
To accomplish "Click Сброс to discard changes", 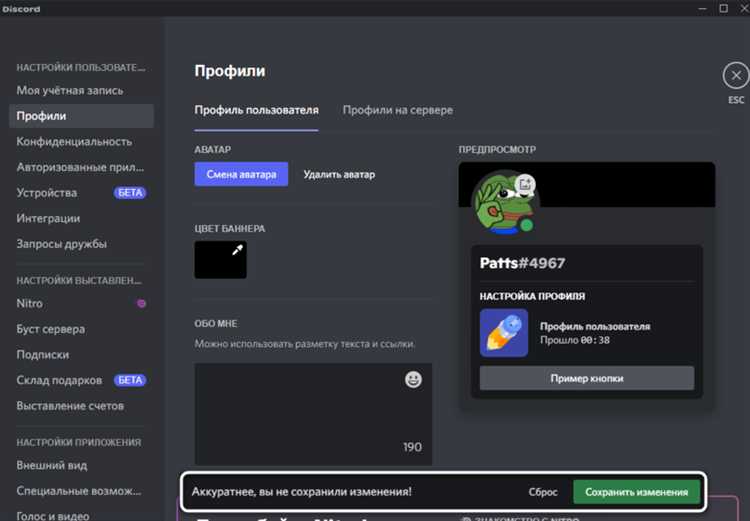I will [x=543, y=492].
